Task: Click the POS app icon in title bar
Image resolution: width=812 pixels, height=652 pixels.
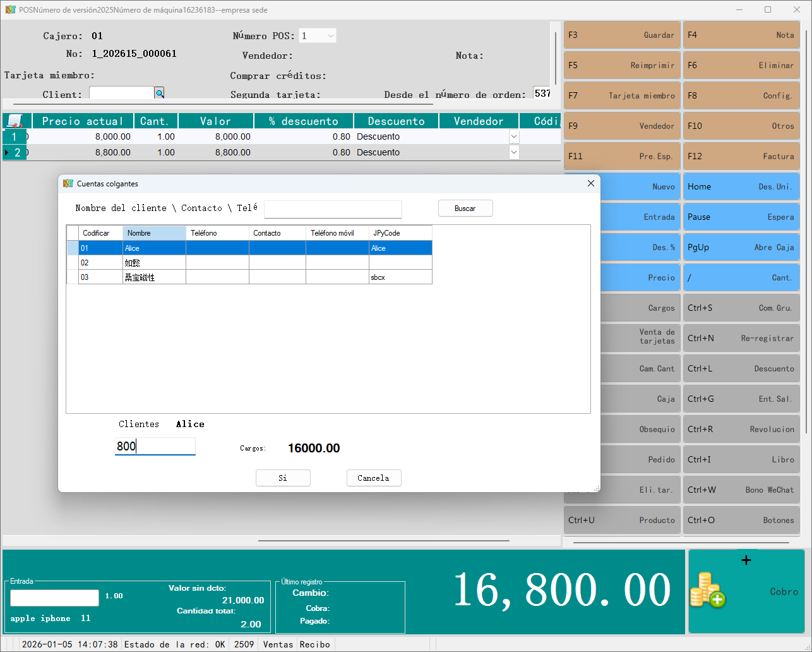Action: pos(10,10)
